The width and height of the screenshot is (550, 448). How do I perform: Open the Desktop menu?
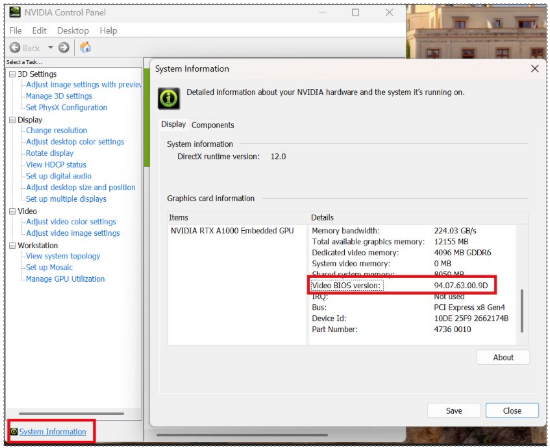(x=73, y=31)
